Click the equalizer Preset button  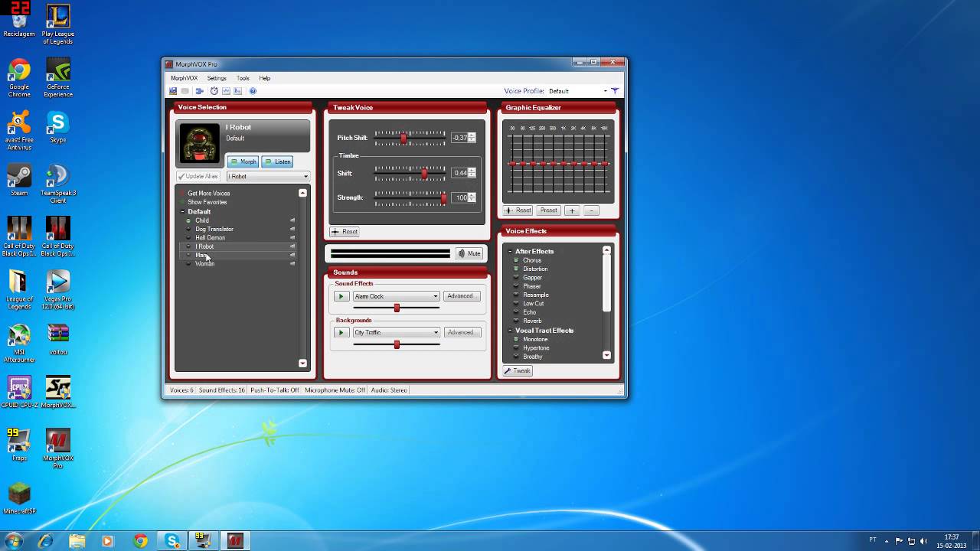549,210
